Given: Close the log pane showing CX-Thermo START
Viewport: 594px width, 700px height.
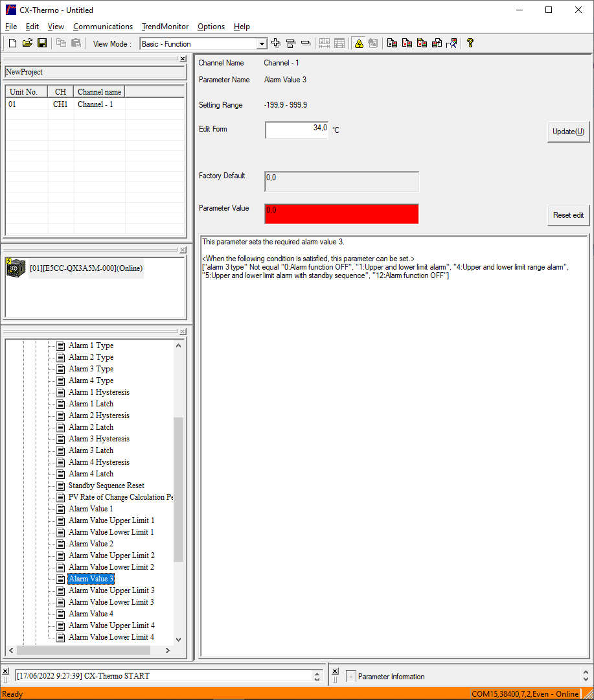Looking at the screenshot, I should (x=5, y=671).
